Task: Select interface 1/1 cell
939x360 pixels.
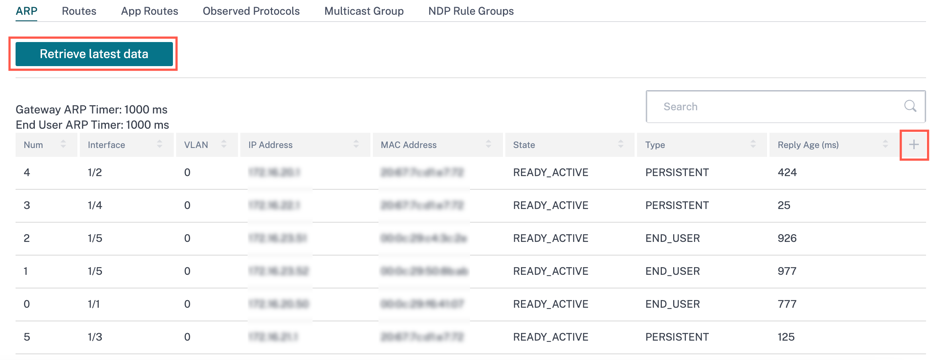Action: coord(95,304)
